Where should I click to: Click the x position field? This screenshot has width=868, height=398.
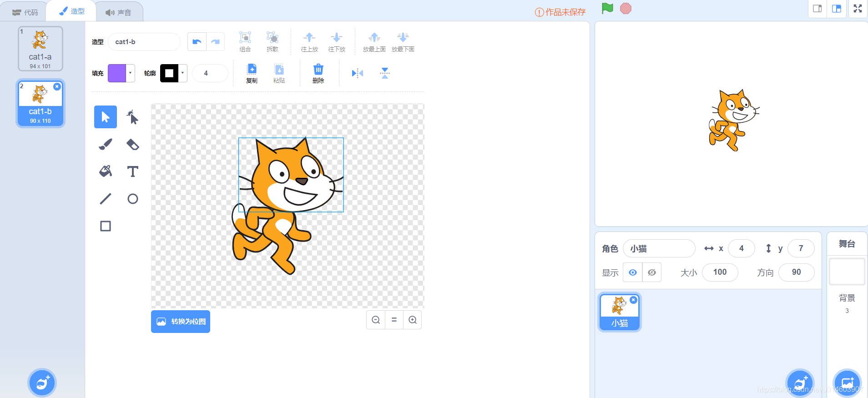[742, 248]
